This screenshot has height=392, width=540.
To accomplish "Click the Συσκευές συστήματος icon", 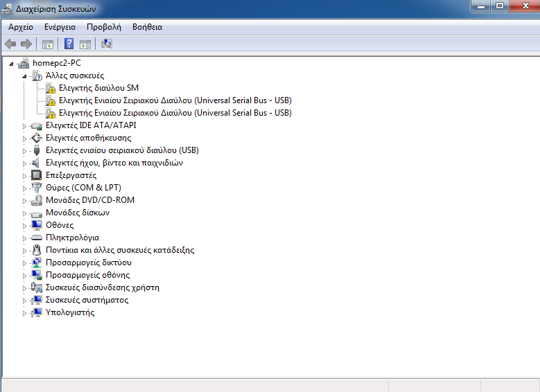I will coord(37,300).
